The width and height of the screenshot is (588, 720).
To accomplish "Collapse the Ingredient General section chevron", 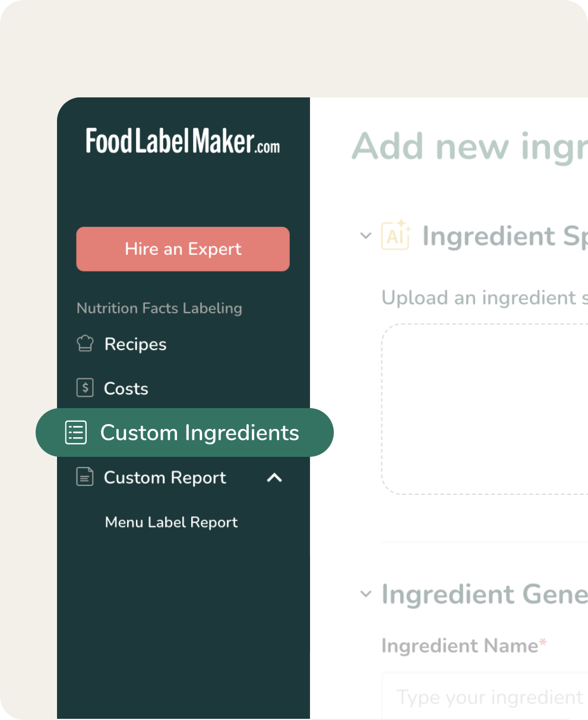I will 365,593.
